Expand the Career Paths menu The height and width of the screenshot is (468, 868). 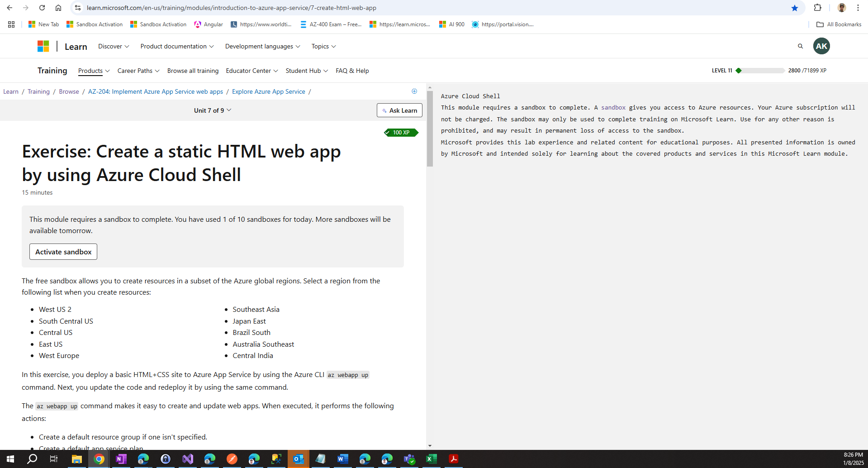coord(138,71)
